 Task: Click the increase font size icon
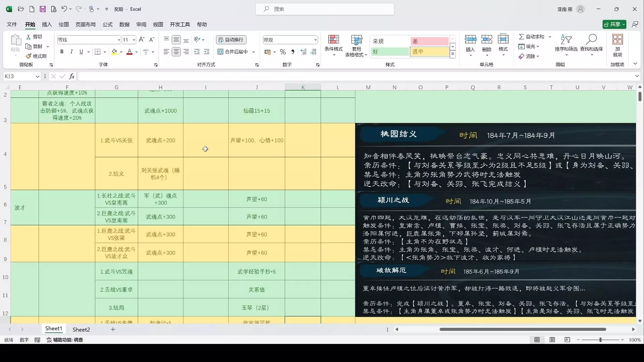click(x=142, y=40)
